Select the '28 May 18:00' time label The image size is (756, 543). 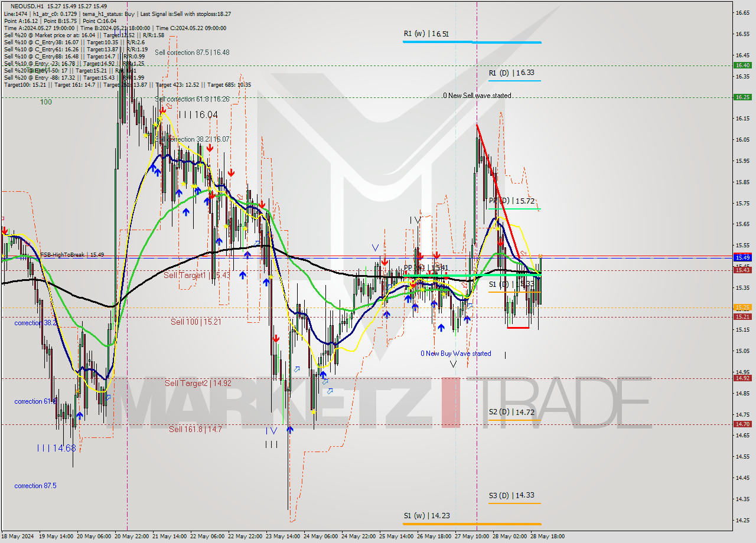pos(546,537)
